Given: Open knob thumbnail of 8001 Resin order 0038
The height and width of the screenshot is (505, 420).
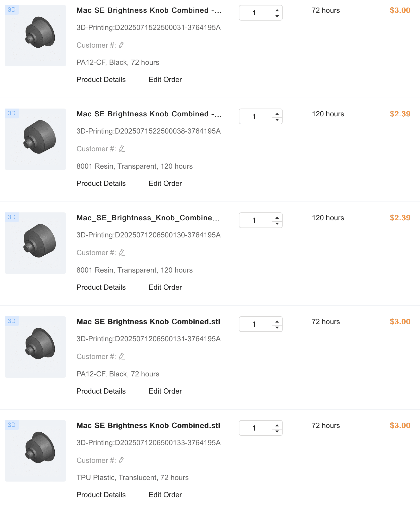Looking at the screenshot, I should click(x=35, y=139).
